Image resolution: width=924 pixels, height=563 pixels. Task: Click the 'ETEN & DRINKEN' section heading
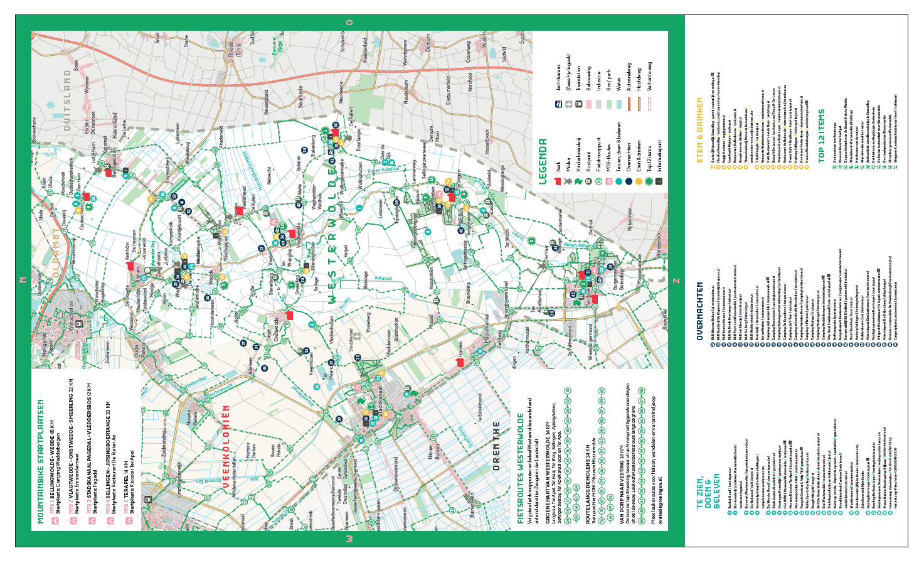click(x=700, y=130)
